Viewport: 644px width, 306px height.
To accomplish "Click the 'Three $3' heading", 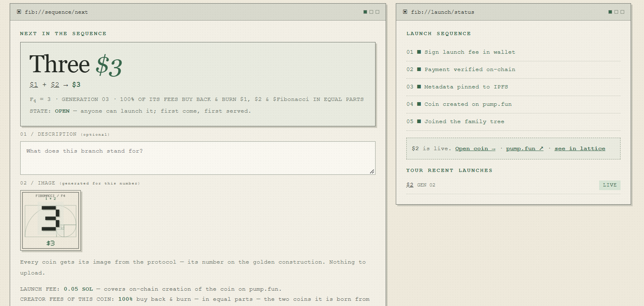I will tap(76, 64).
